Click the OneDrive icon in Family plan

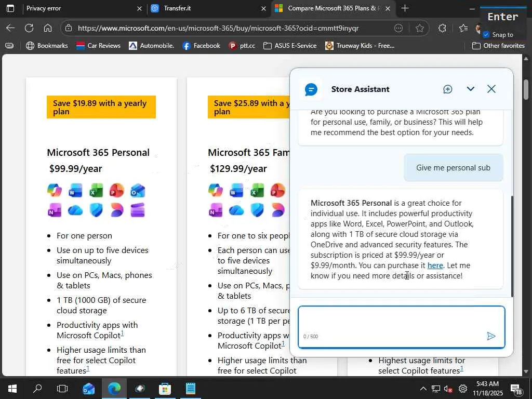(x=236, y=210)
